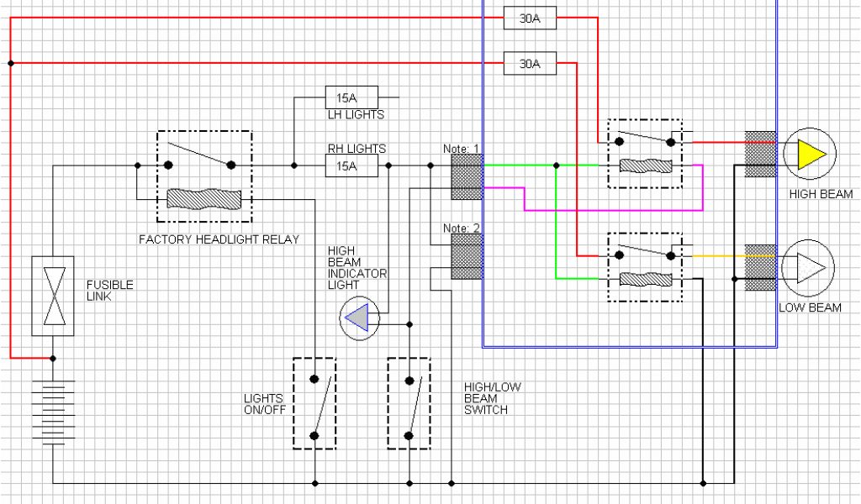Screen dimensions: 861x504
Task: Toggle the High/Low Beam switch symbol
Action: pyautogui.click(x=409, y=403)
